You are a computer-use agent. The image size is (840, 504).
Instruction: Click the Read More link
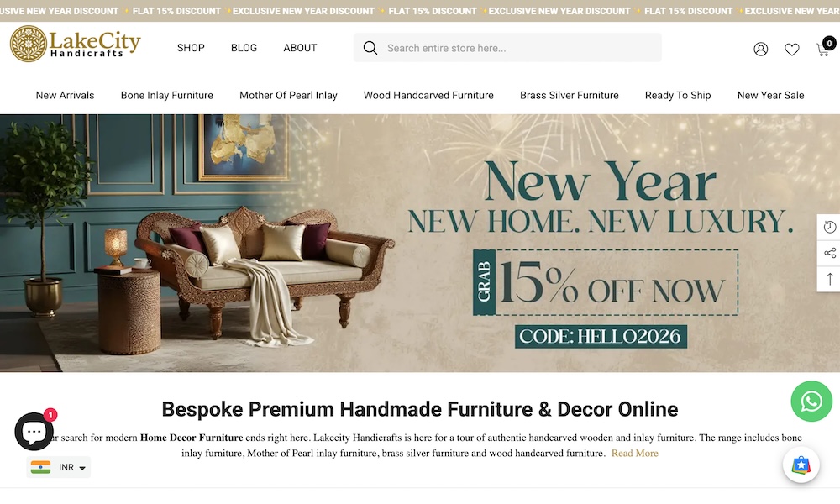[x=635, y=453]
